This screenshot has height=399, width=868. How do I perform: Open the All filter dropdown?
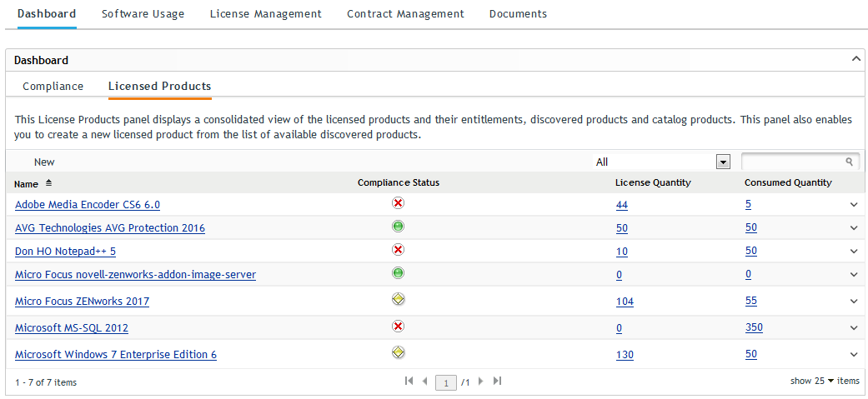(723, 162)
